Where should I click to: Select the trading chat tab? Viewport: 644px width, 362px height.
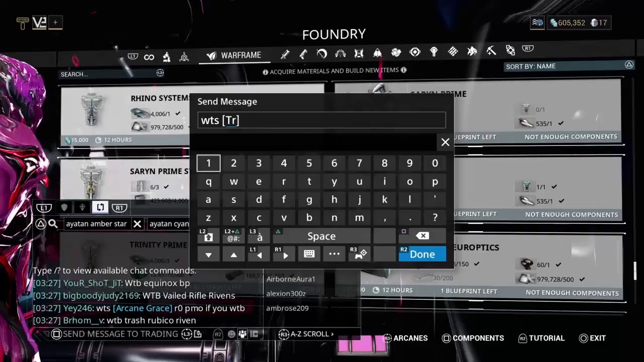click(100, 207)
